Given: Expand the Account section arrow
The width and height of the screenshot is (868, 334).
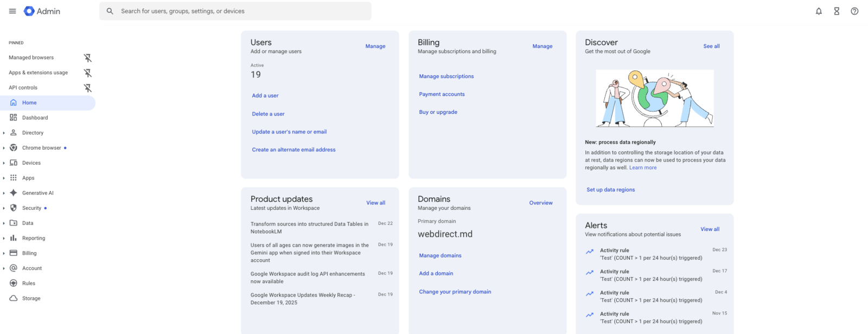Looking at the screenshot, I should click(4, 268).
